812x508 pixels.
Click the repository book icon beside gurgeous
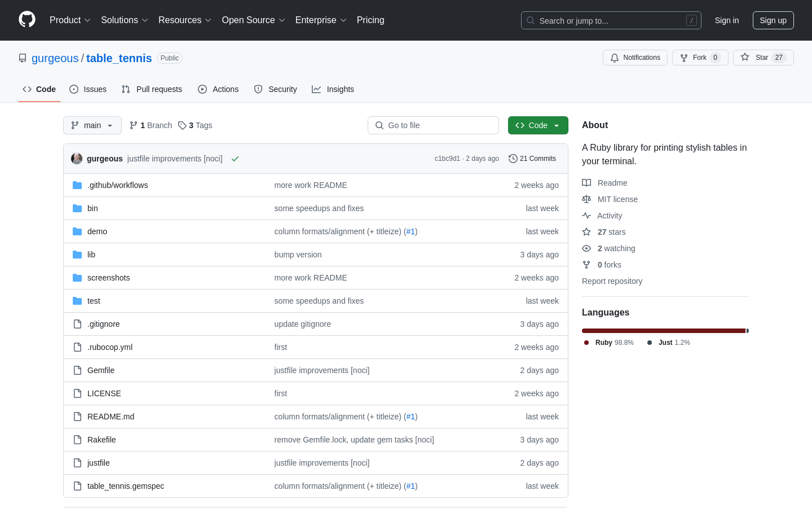click(23, 58)
